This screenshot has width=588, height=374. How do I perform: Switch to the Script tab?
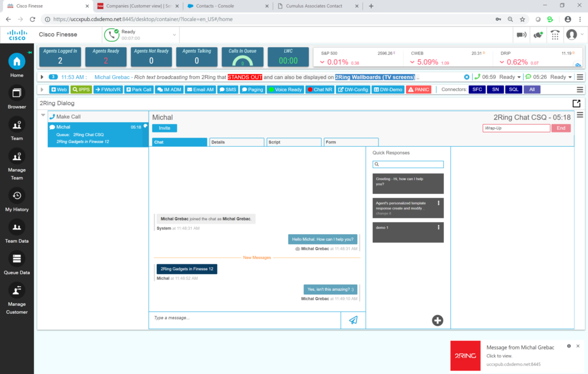[x=293, y=142]
